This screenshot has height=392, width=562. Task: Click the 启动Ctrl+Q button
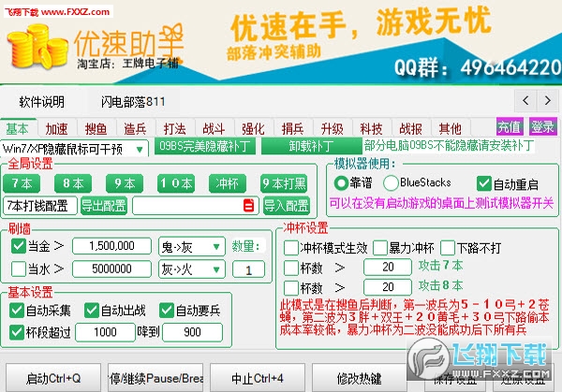click(53, 378)
